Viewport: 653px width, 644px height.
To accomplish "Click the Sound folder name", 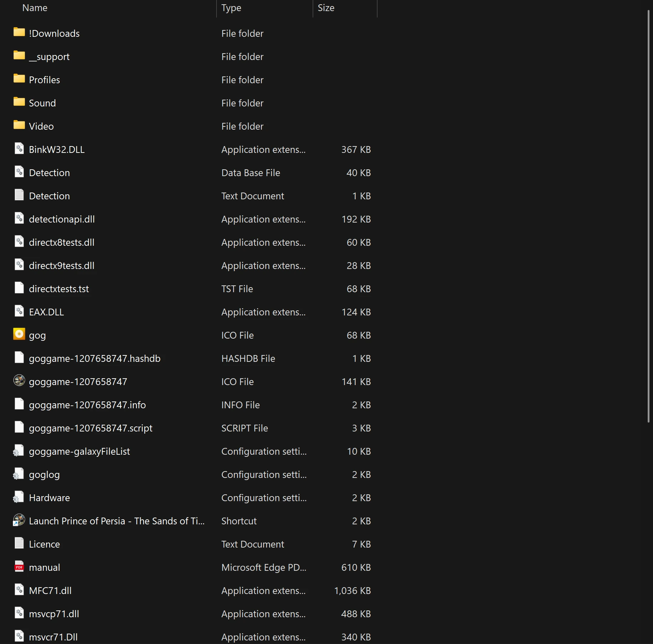I will click(x=42, y=103).
